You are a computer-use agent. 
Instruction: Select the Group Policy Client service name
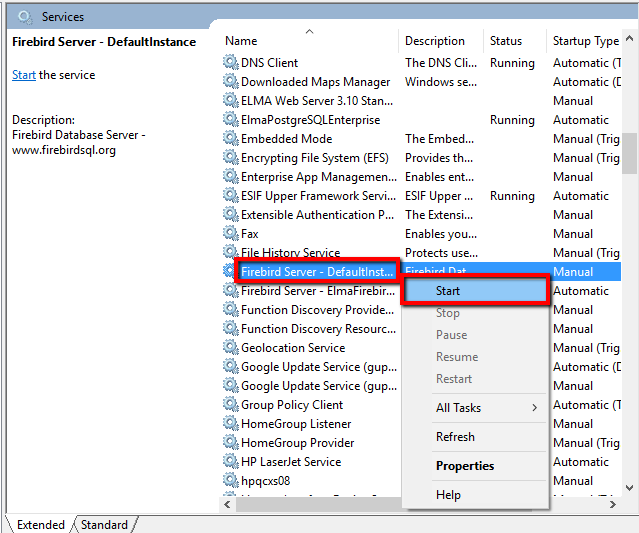292,405
